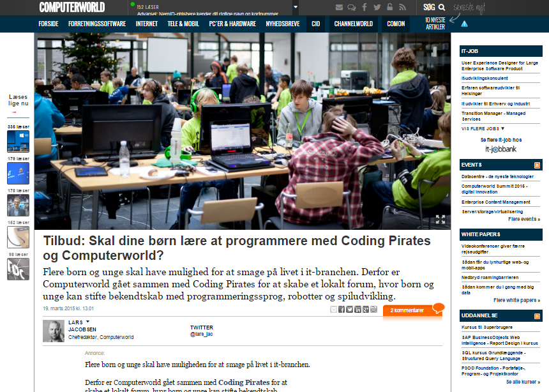Open the it-jobbank logo link

click(x=500, y=149)
